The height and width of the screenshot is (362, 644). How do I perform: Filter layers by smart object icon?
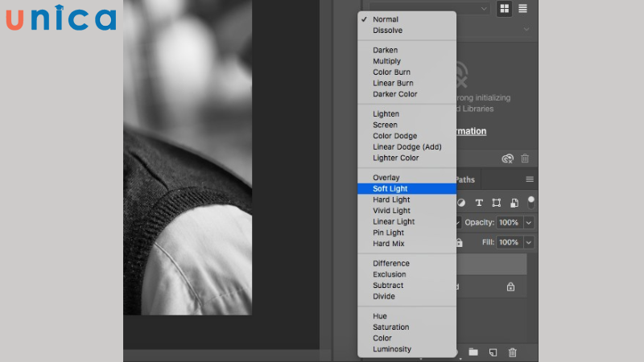(x=514, y=203)
